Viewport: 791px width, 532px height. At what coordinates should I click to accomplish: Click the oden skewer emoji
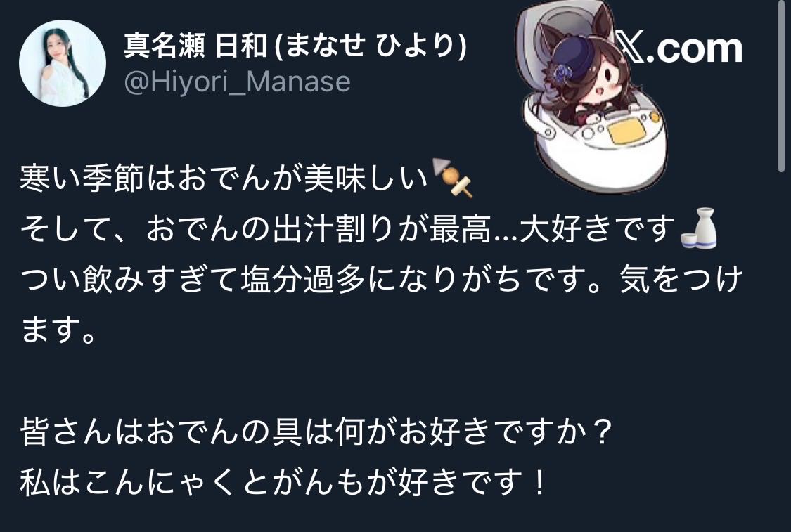pos(453,178)
